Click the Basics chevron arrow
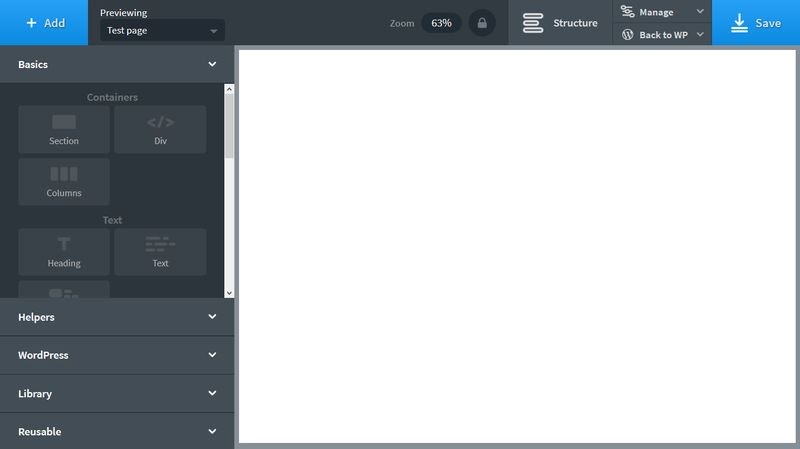This screenshot has width=800, height=449. [212, 64]
